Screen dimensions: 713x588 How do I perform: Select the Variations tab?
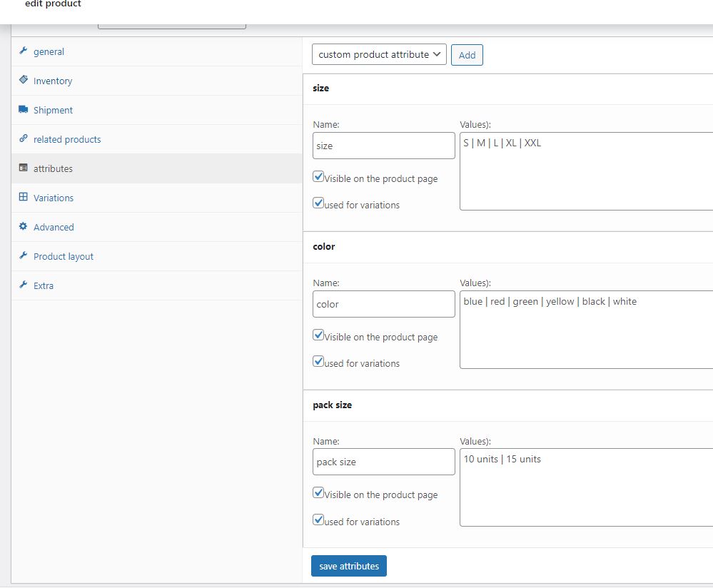tap(156, 198)
